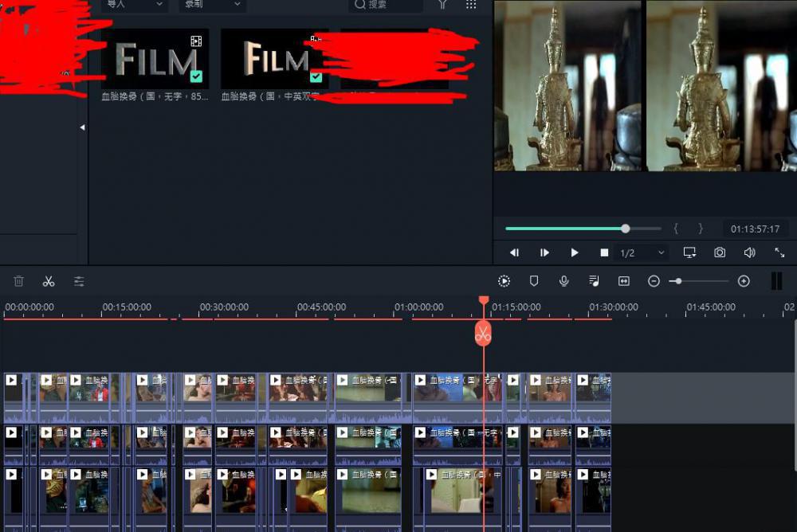Select the last clip on the bottom track

(x=593, y=498)
